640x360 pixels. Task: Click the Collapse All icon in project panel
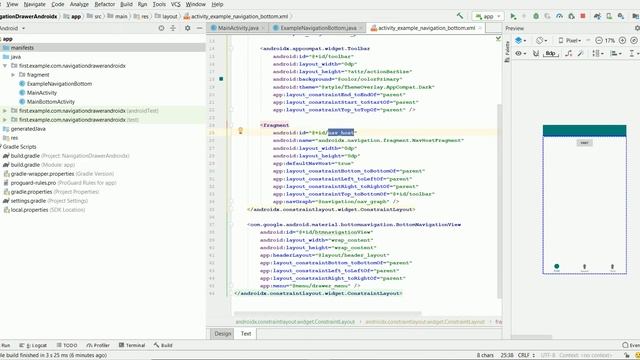tap(173, 28)
